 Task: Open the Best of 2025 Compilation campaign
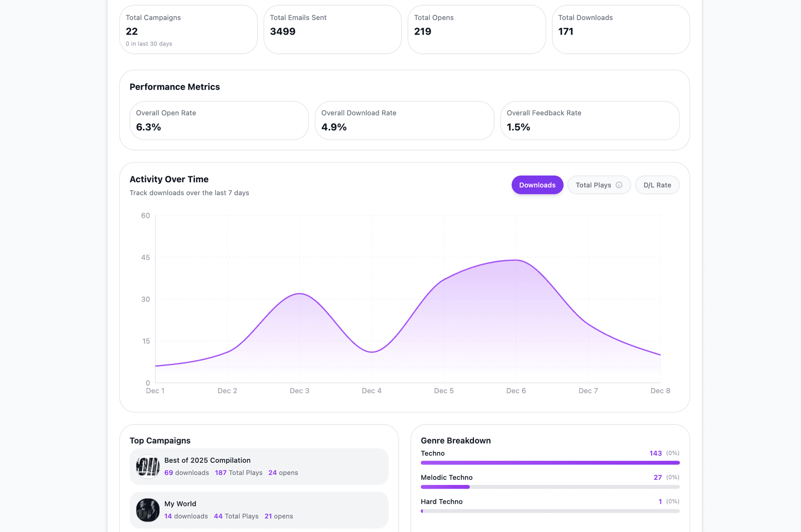259,466
